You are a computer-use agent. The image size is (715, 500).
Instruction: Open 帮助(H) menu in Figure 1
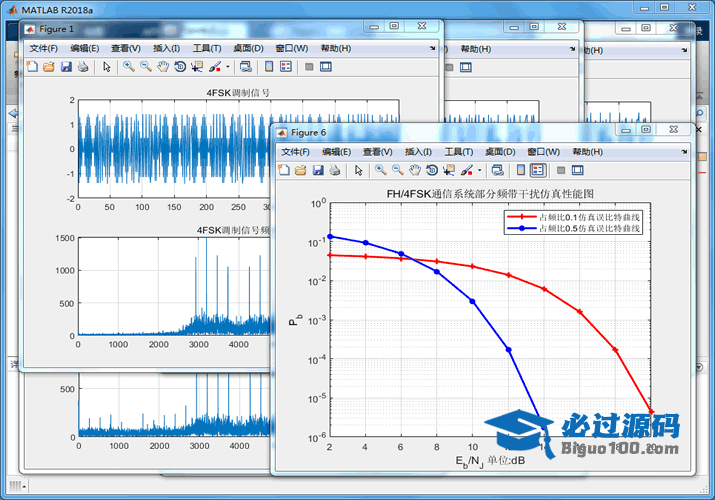click(336, 48)
